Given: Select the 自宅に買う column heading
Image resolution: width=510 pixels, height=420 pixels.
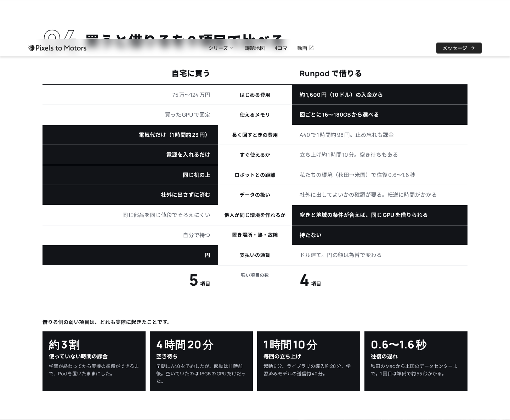Looking at the screenshot, I should coord(191,73).
